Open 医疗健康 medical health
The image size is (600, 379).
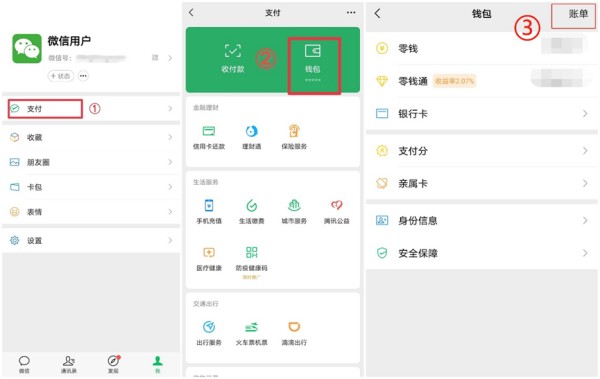tap(209, 259)
